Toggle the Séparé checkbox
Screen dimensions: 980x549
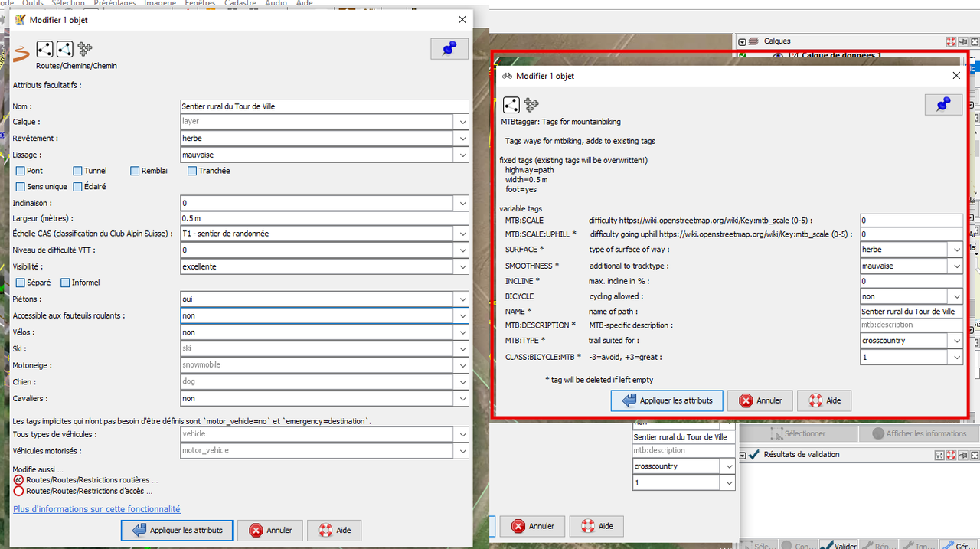click(x=21, y=283)
